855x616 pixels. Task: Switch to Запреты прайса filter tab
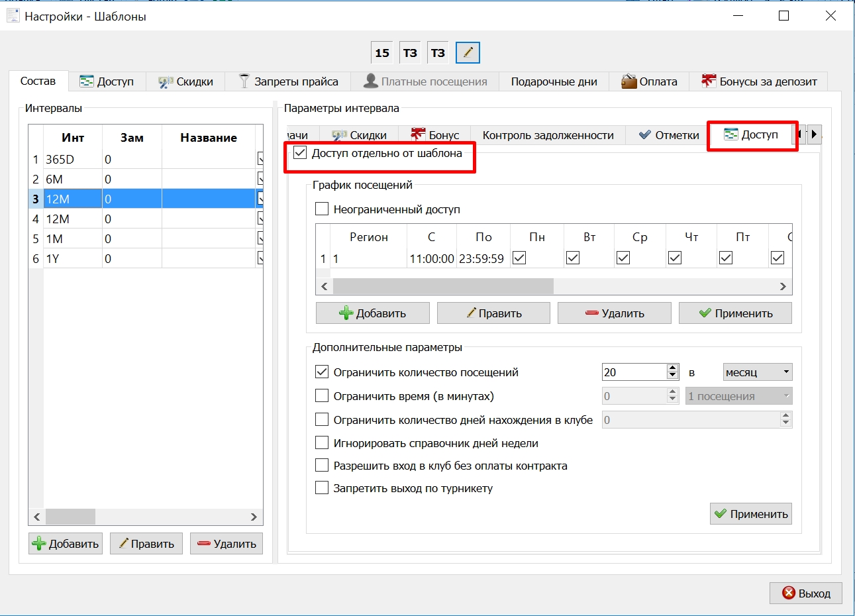(x=288, y=81)
